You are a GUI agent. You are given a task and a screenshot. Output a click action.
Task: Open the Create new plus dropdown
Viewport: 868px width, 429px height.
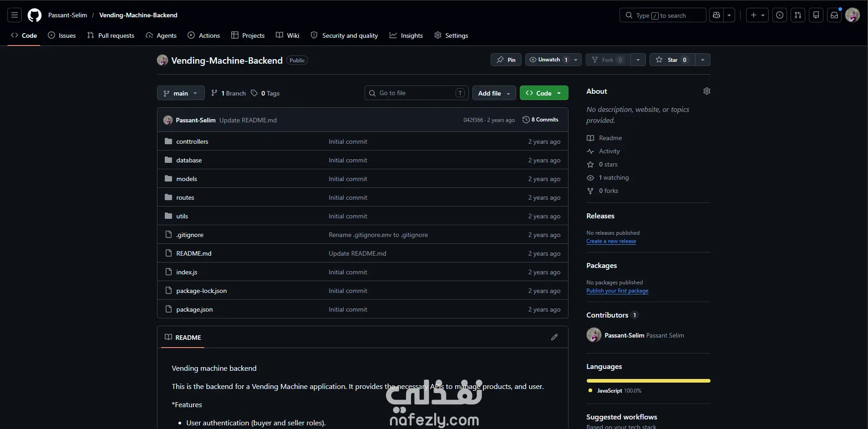[x=757, y=15]
